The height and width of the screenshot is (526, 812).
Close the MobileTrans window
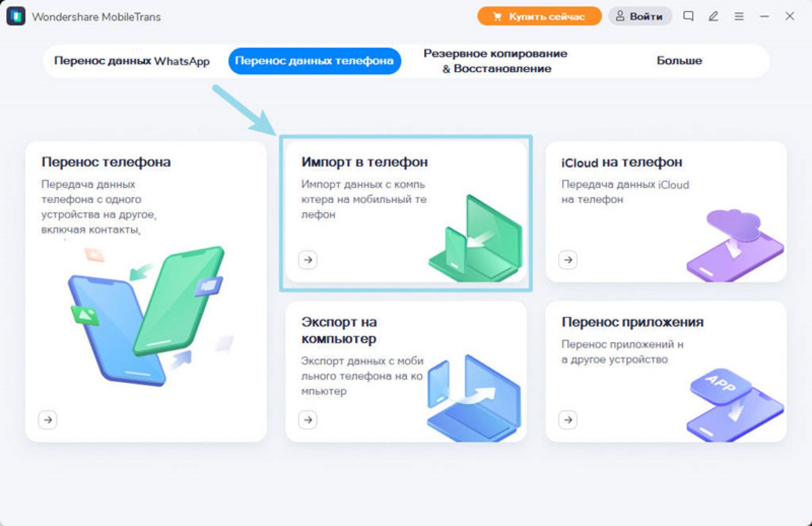[x=790, y=16]
